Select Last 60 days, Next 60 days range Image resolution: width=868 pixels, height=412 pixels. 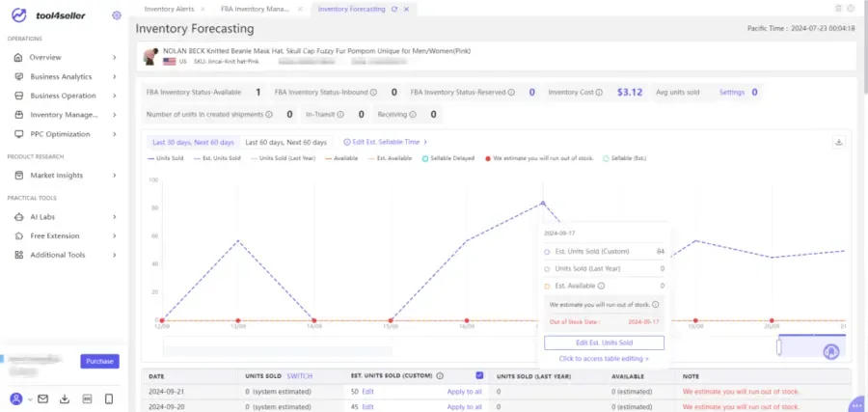(286, 142)
